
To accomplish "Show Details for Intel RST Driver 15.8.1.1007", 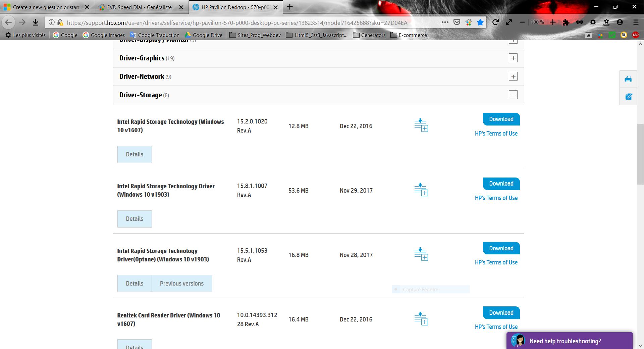I will (135, 219).
